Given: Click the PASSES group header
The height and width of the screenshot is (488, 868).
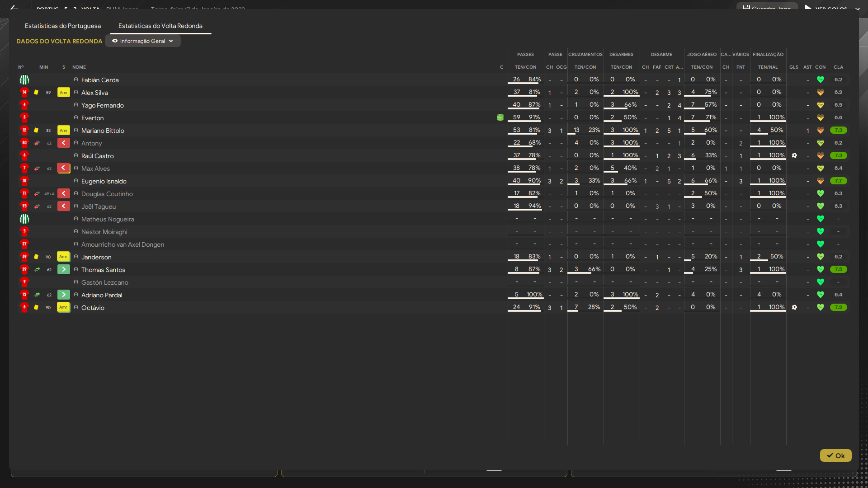Looking at the screenshot, I should (x=525, y=54).
